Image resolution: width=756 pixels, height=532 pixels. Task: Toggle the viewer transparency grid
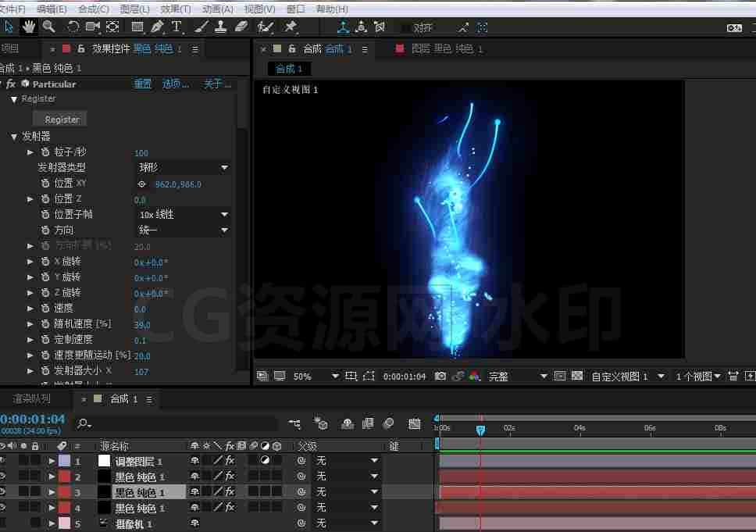pyautogui.click(x=576, y=376)
